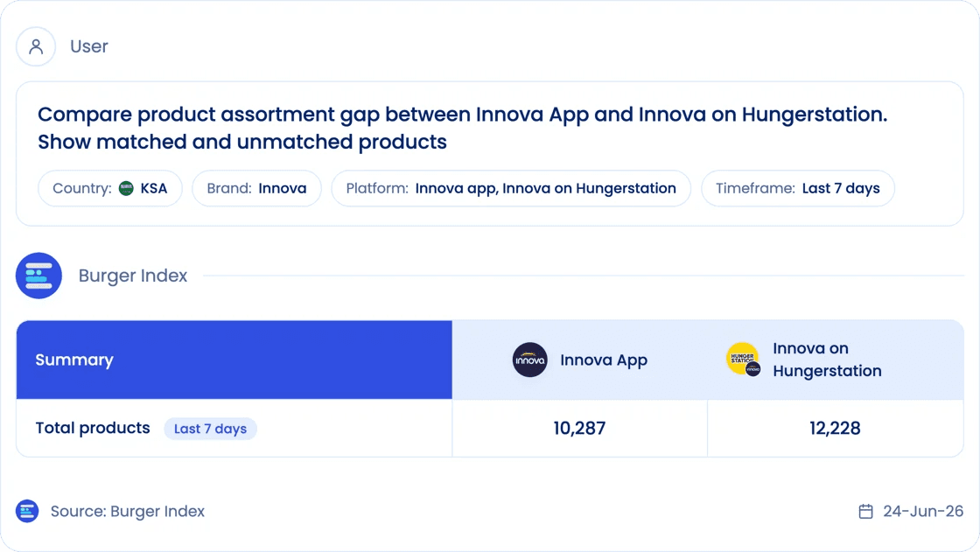Click the calendar icon near date

tap(865, 512)
